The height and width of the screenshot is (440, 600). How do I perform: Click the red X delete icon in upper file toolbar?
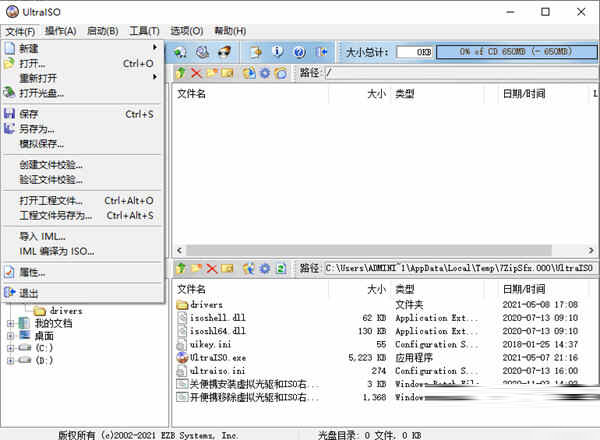pyautogui.click(x=196, y=73)
